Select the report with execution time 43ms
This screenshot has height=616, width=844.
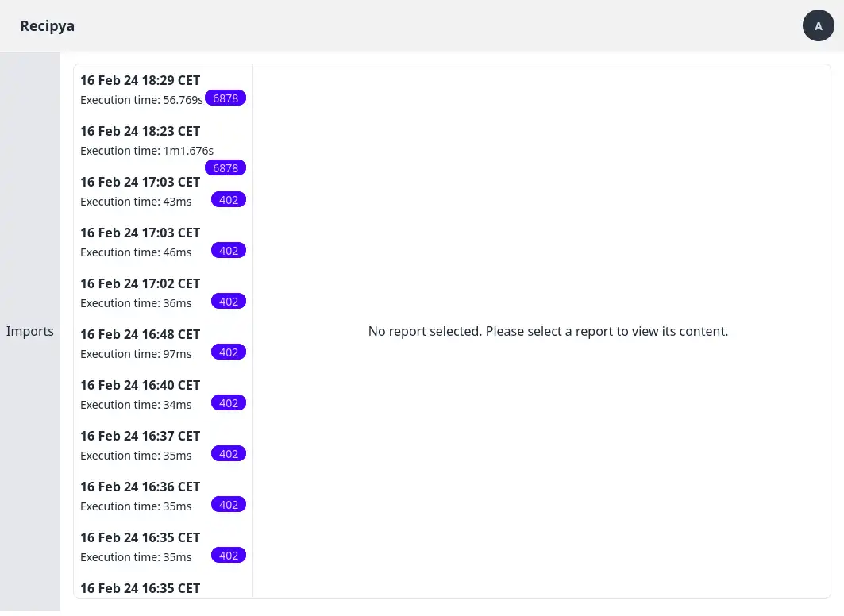pos(163,192)
